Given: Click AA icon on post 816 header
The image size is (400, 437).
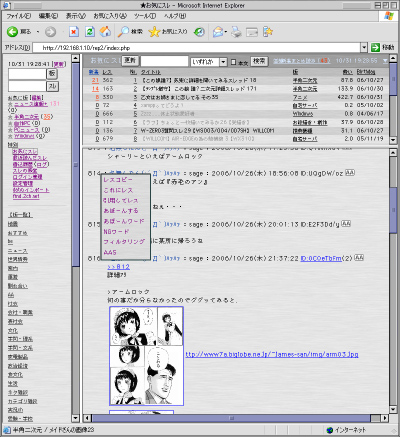Looking at the screenshot, I should pyautogui.click(x=359, y=258).
